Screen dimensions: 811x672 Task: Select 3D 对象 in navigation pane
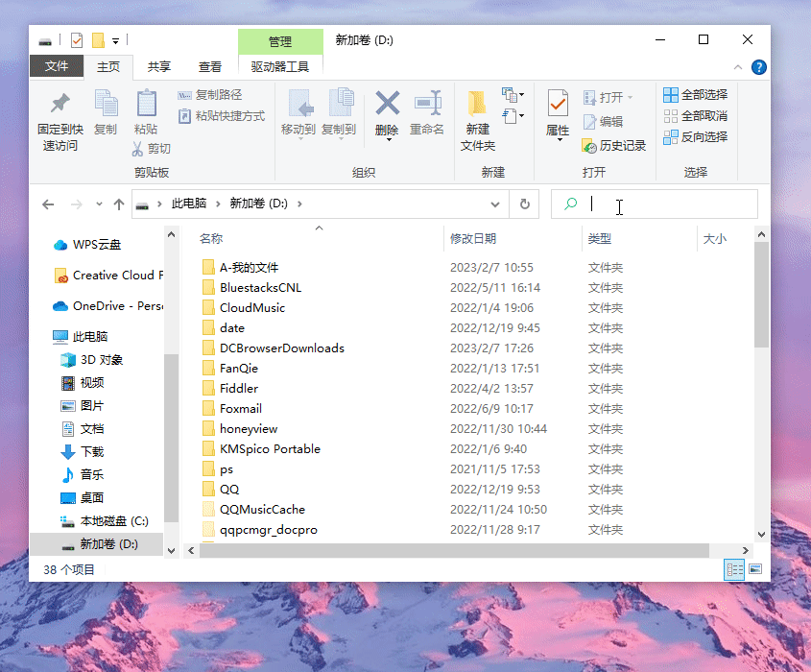(91, 360)
